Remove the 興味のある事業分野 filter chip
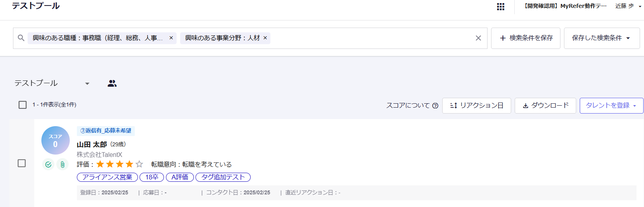This screenshot has height=207, width=644. 265,38
